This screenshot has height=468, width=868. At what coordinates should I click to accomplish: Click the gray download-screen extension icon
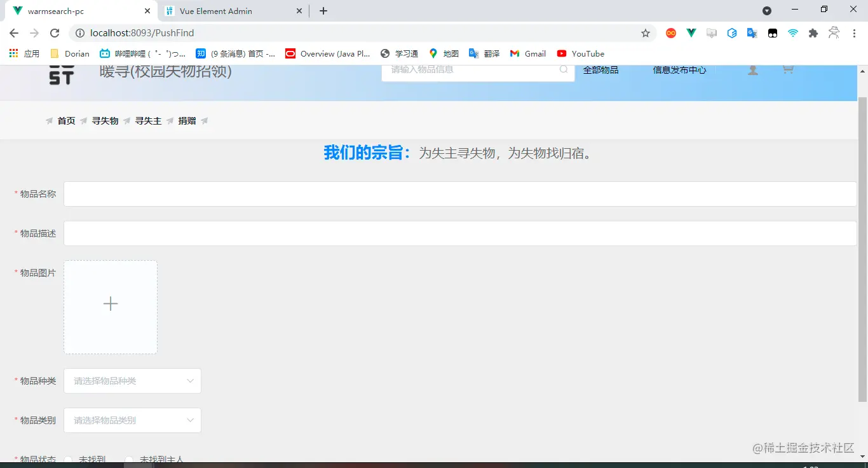click(x=712, y=33)
